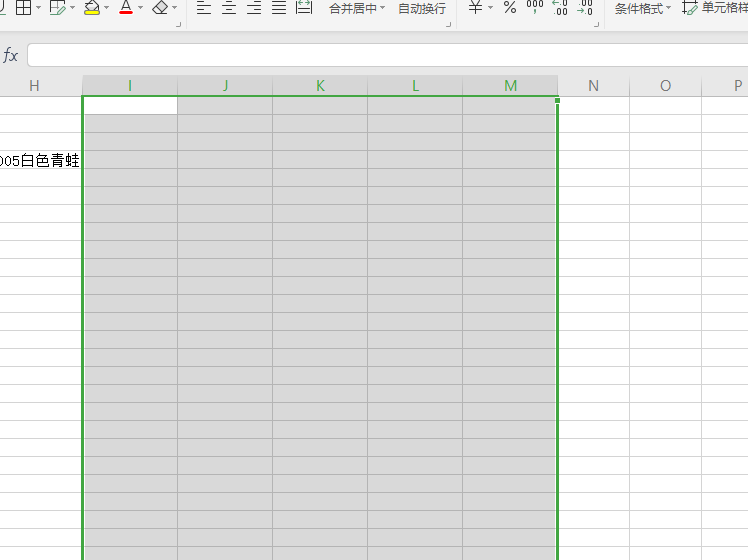The height and width of the screenshot is (560, 748).
Task: Click the 单元格样式 cell style icon
Action: 690,8
